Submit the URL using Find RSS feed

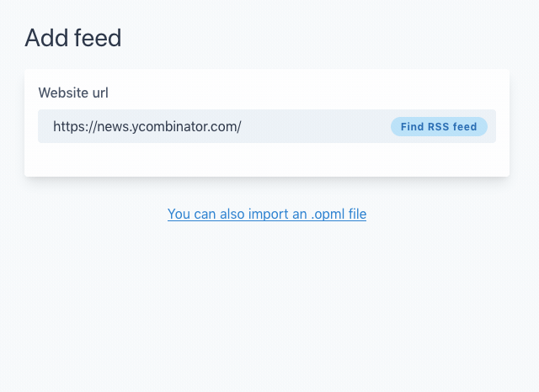click(x=439, y=127)
